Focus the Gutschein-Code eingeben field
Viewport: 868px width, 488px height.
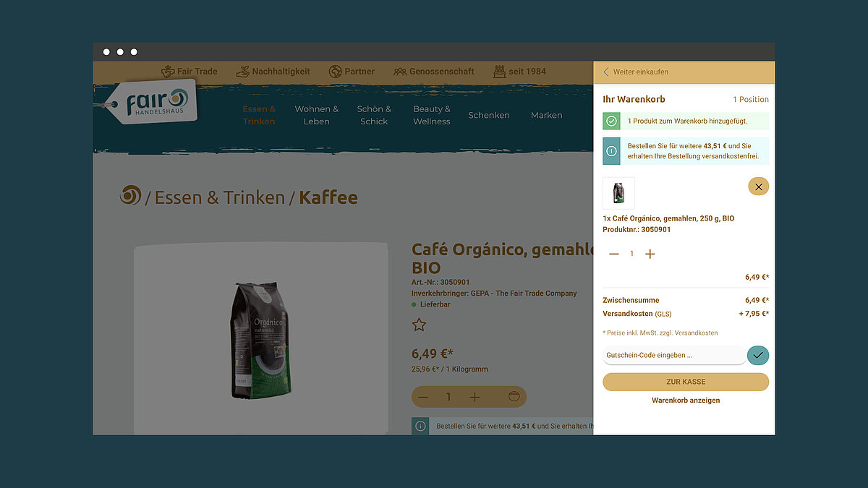click(x=674, y=355)
